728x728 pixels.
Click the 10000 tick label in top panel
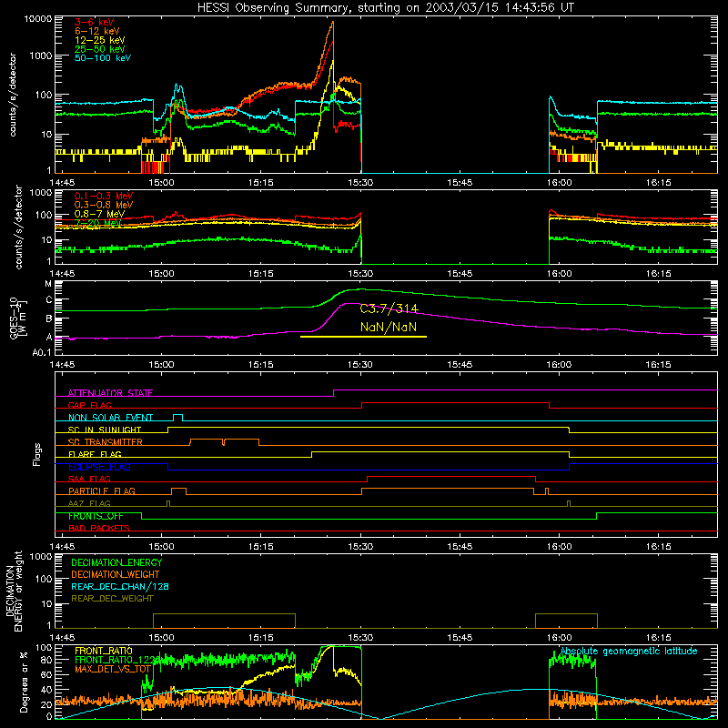tap(38, 19)
